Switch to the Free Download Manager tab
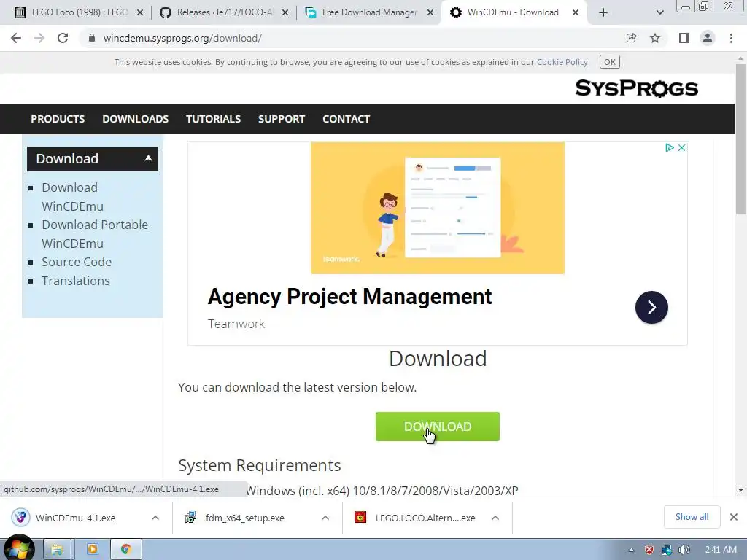This screenshot has width=747, height=560. tap(369, 12)
